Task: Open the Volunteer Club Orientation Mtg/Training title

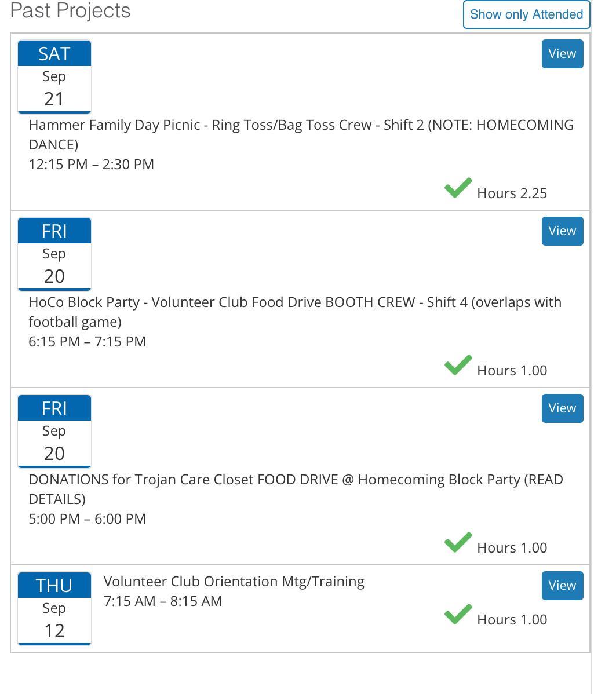Action: 234,582
